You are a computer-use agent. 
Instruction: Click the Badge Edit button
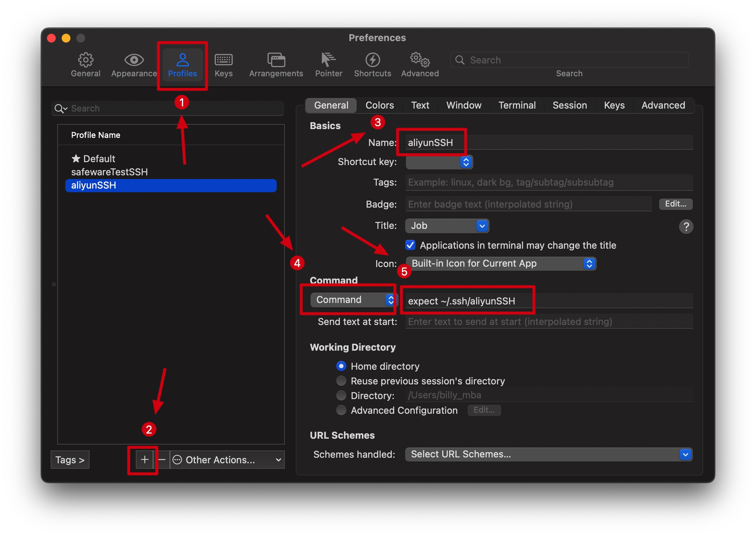675,204
